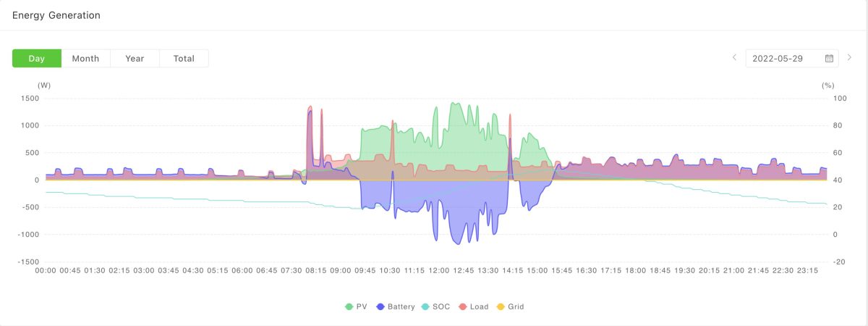
Task: Open the Year tab
Action: [135, 59]
